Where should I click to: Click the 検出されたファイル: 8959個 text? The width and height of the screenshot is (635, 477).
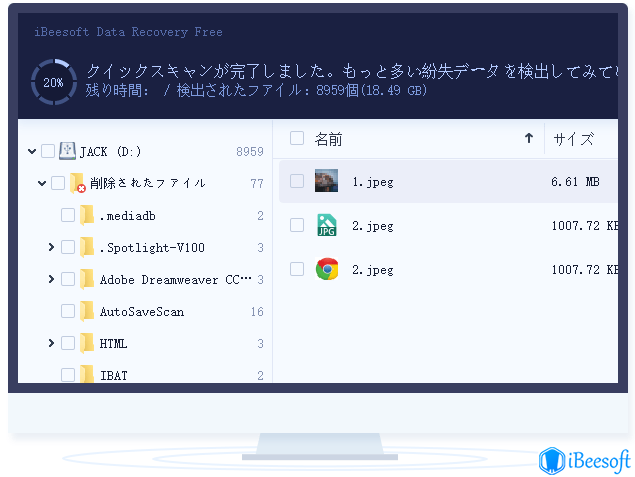tap(302, 90)
